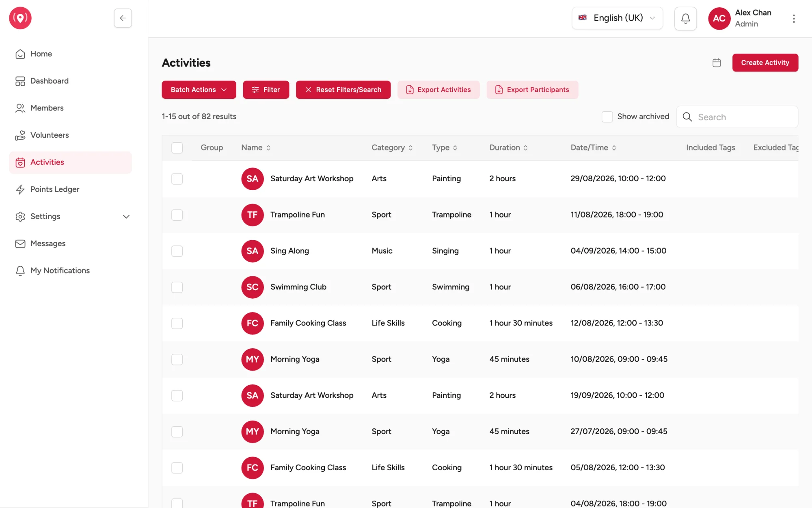Open the notifications bell in the header
812x508 pixels.
click(x=685, y=18)
